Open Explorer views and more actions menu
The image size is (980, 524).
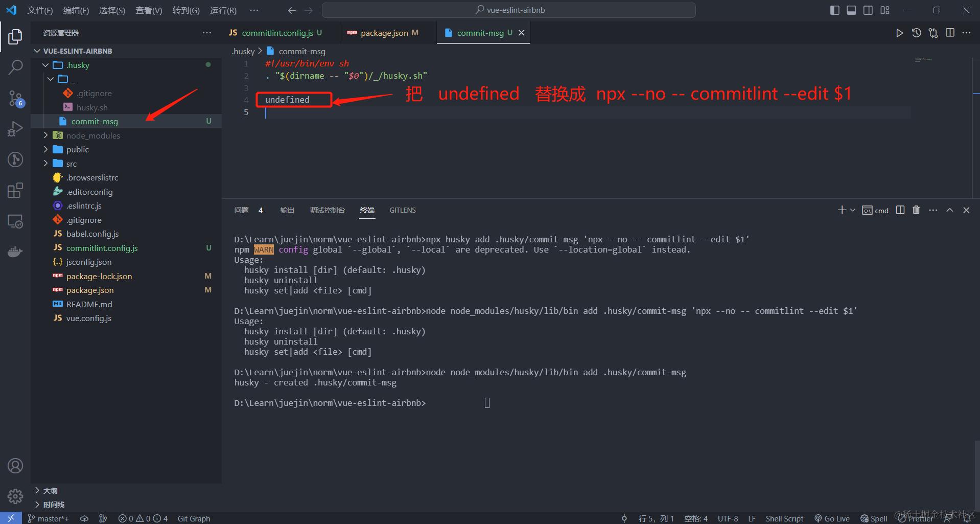tap(207, 33)
